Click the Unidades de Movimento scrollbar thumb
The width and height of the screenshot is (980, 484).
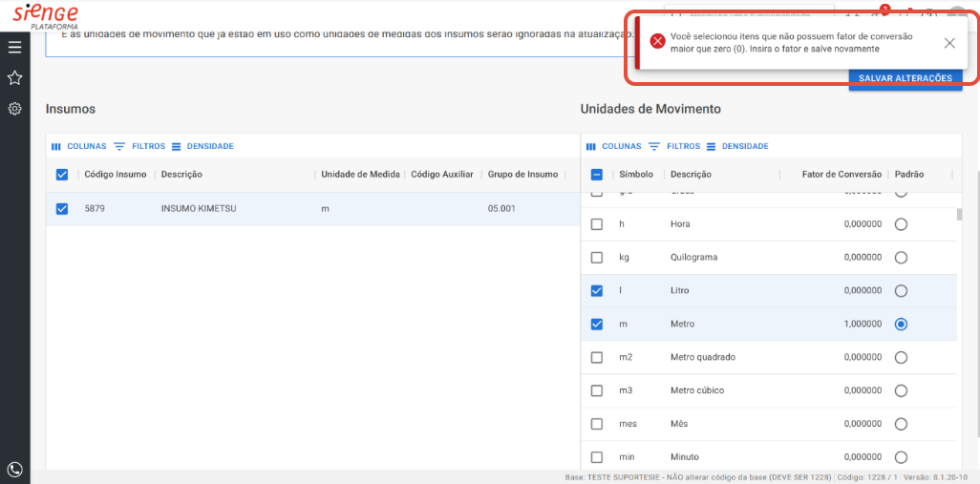coord(959,215)
